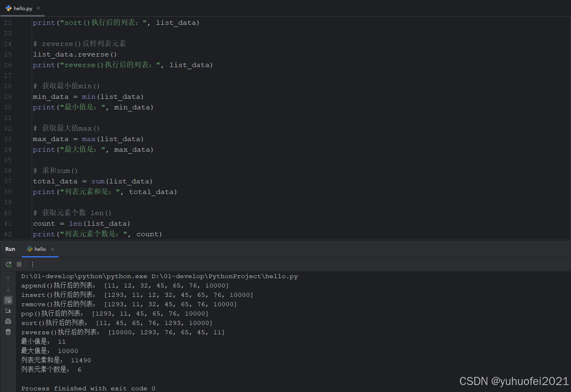Image resolution: width=571 pixels, height=392 pixels.
Task: Click the print("最大值是: ", max_data) line
Action: (93, 149)
